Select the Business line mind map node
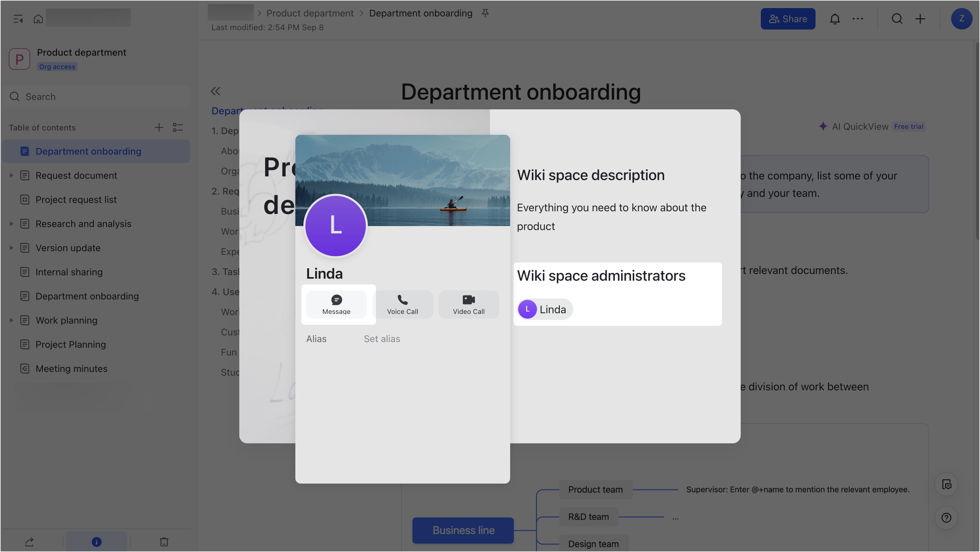 [463, 530]
